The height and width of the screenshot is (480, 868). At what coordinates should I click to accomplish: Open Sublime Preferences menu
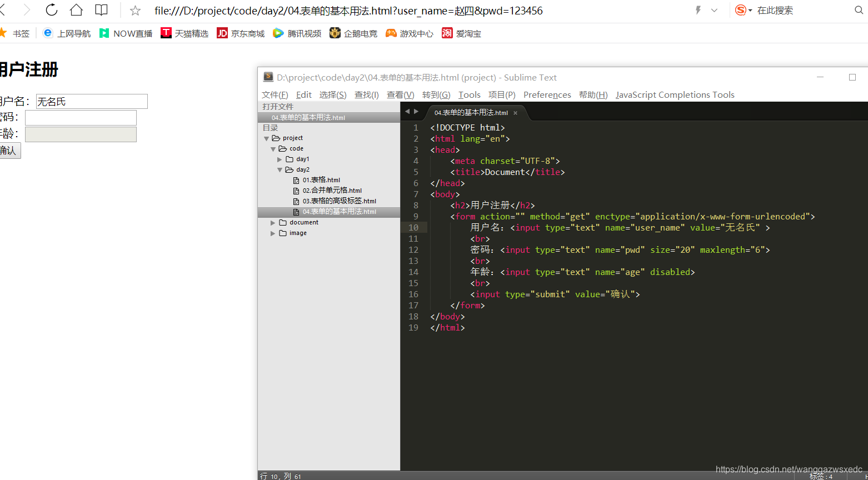tap(547, 94)
